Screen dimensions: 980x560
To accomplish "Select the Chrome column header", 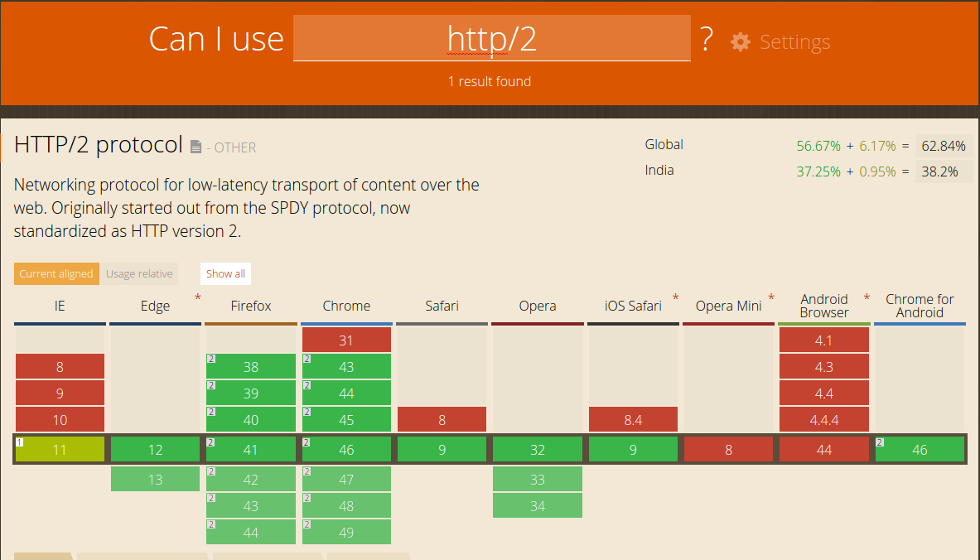I will (x=346, y=306).
